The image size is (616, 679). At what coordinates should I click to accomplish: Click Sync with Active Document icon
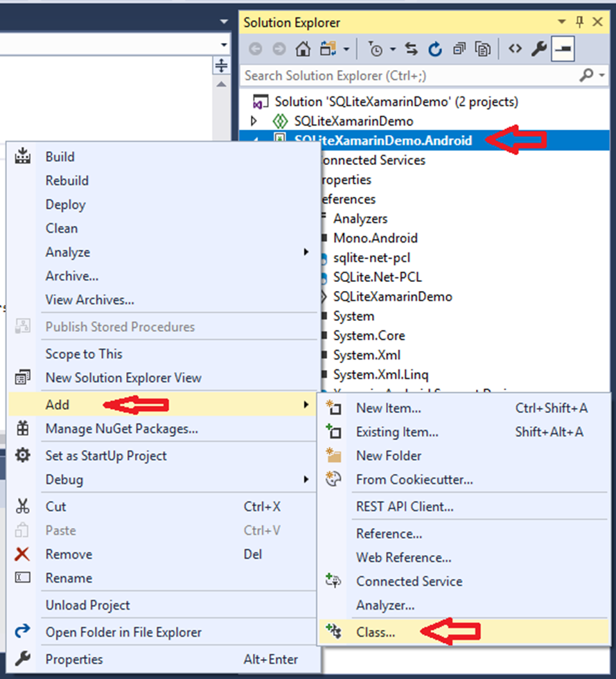[x=411, y=49]
